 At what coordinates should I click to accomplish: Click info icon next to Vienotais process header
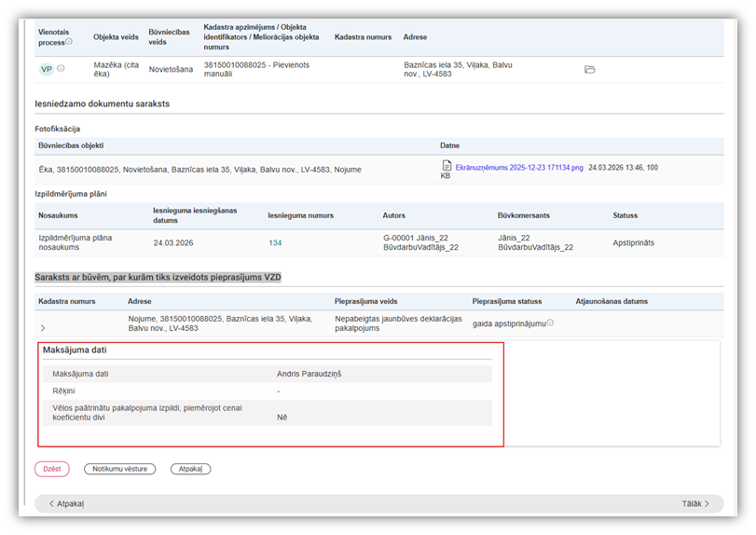click(69, 42)
